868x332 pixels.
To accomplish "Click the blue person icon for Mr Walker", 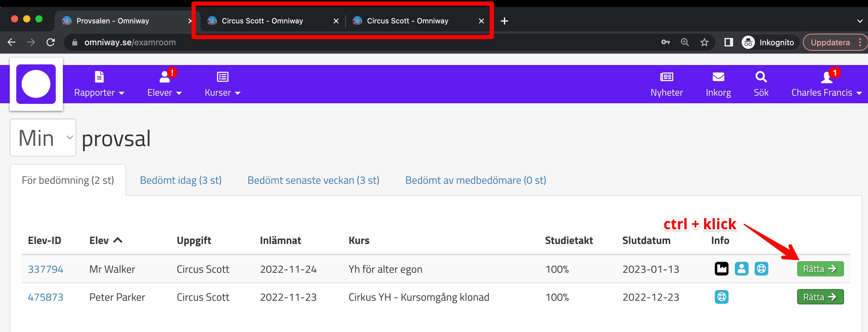I will (x=741, y=269).
